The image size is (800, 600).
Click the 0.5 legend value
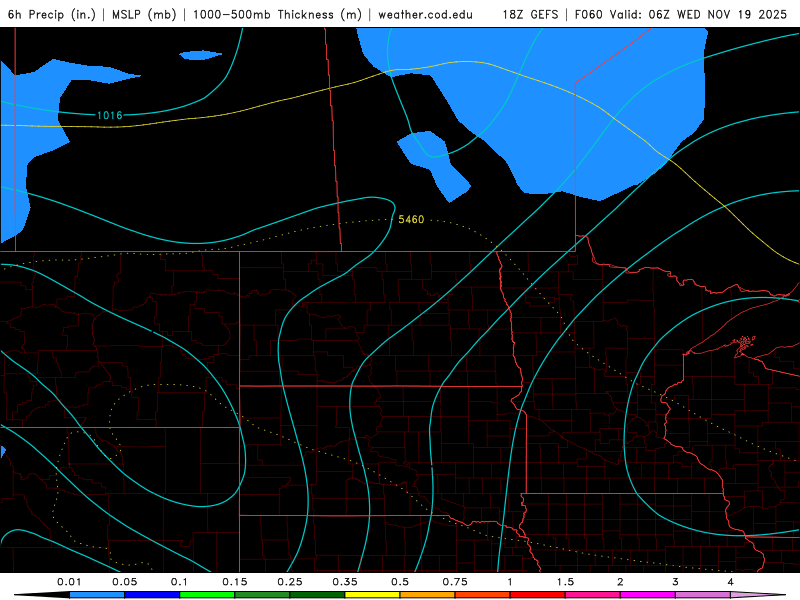point(400,582)
